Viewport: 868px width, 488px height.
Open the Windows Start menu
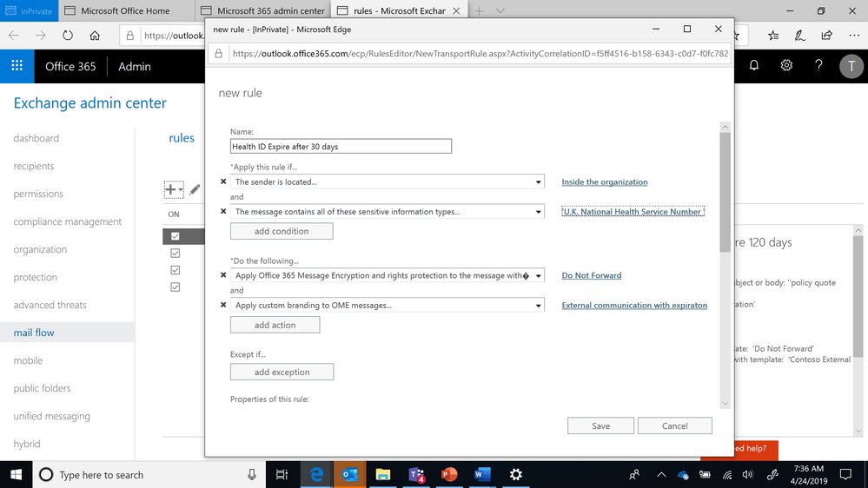16,474
